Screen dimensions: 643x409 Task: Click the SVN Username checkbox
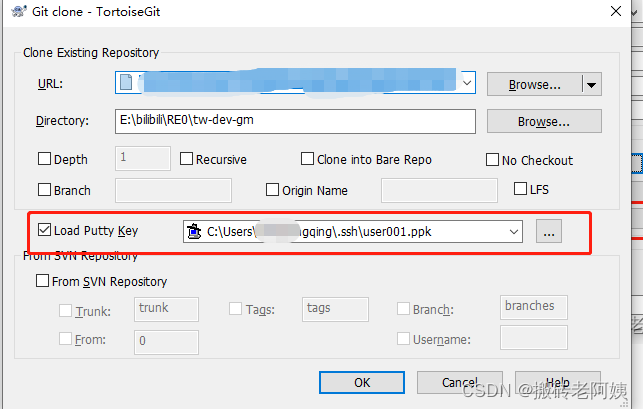404,339
